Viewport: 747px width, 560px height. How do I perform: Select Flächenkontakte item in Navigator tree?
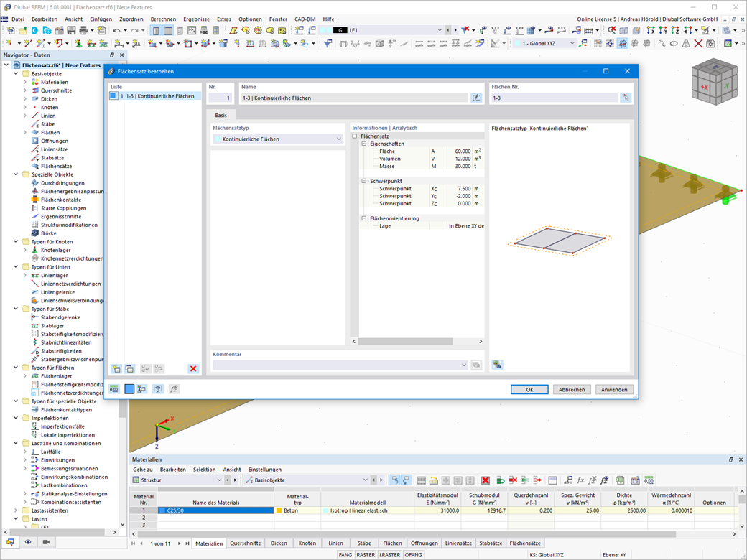pyautogui.click(x=61, y=200)
